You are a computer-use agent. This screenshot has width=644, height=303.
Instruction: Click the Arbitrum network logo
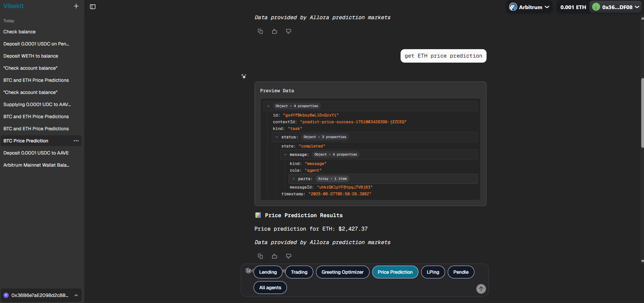(x=513, y=7)
